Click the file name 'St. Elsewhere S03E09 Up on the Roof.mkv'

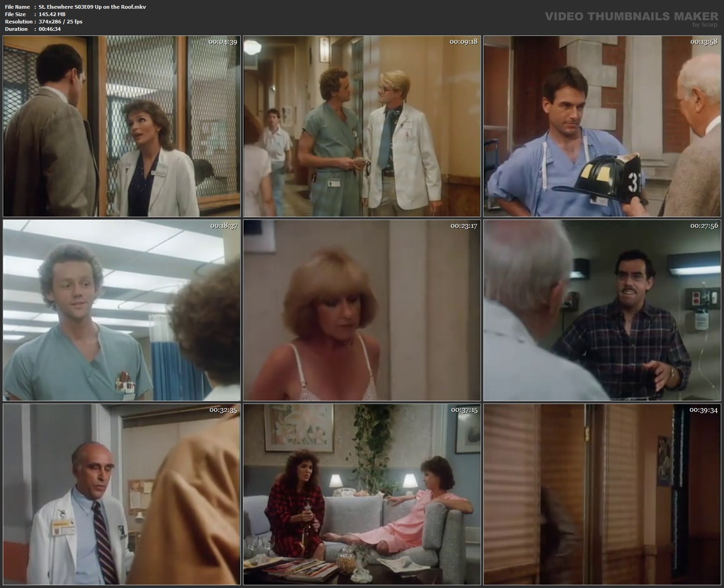coord(93,7)
